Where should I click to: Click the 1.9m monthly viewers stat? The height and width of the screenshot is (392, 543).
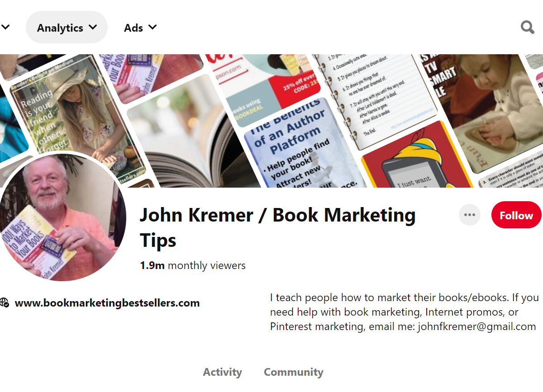tap(193, 265)
